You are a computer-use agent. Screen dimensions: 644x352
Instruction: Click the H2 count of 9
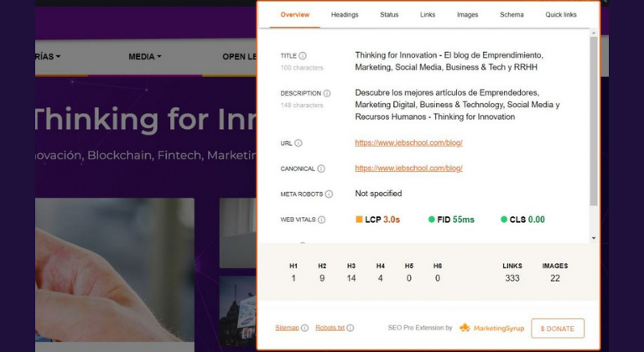[x=322, y=278]
